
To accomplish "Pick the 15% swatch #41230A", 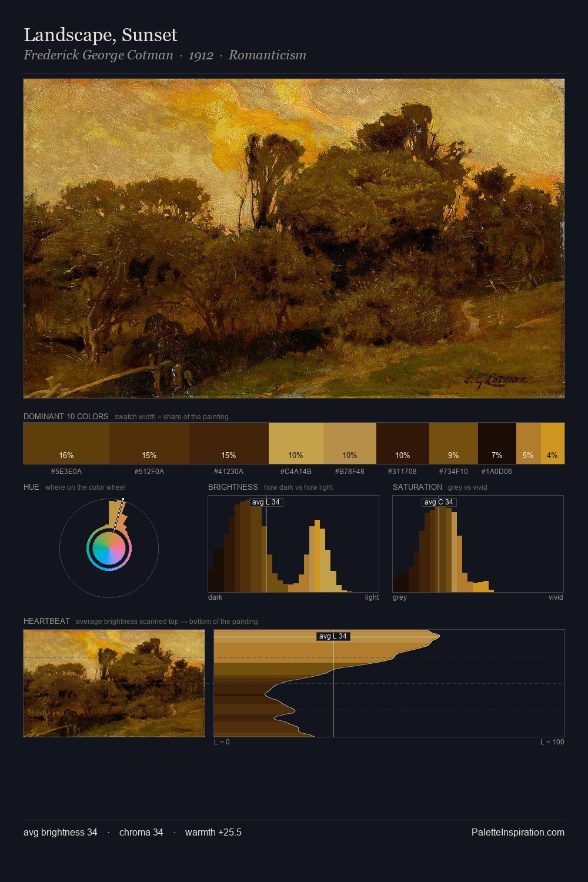I will click(229, 443).
